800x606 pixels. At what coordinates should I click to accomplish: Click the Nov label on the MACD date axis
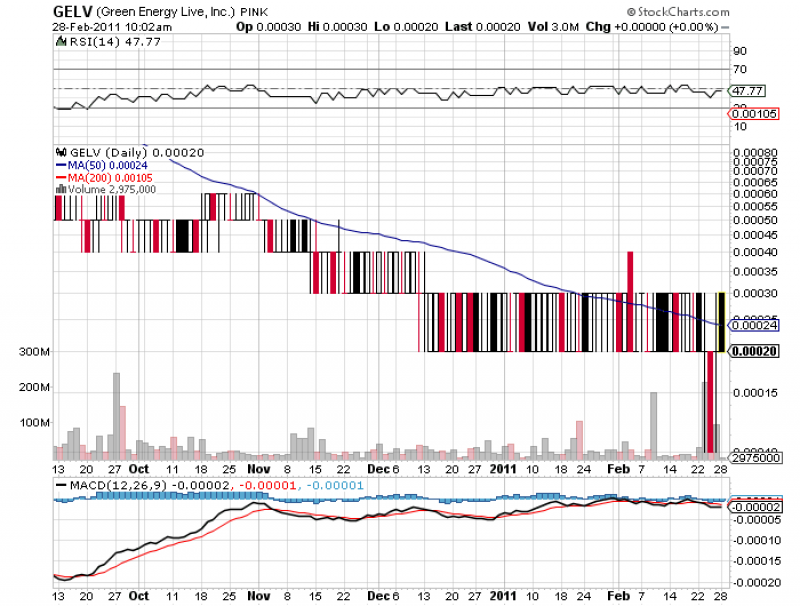[x=259, y=596]
